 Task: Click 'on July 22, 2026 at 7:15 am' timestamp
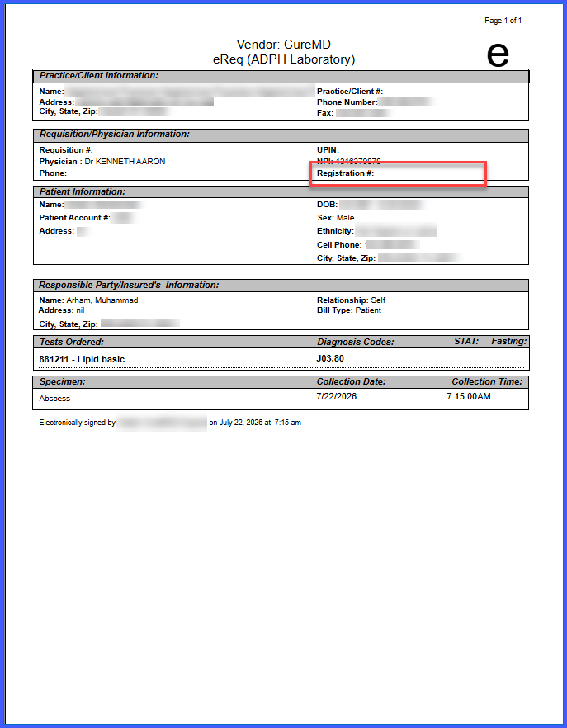click(x=255, y=423)
